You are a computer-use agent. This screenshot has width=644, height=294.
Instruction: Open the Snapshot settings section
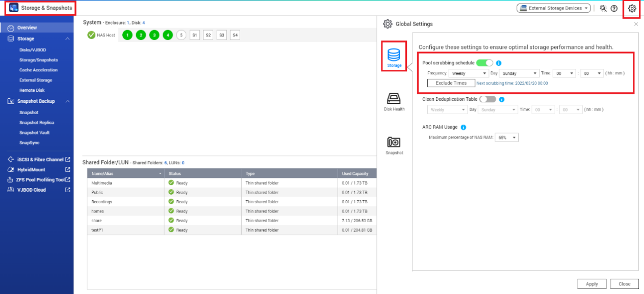pyautogui.click(x=394, y=145)
